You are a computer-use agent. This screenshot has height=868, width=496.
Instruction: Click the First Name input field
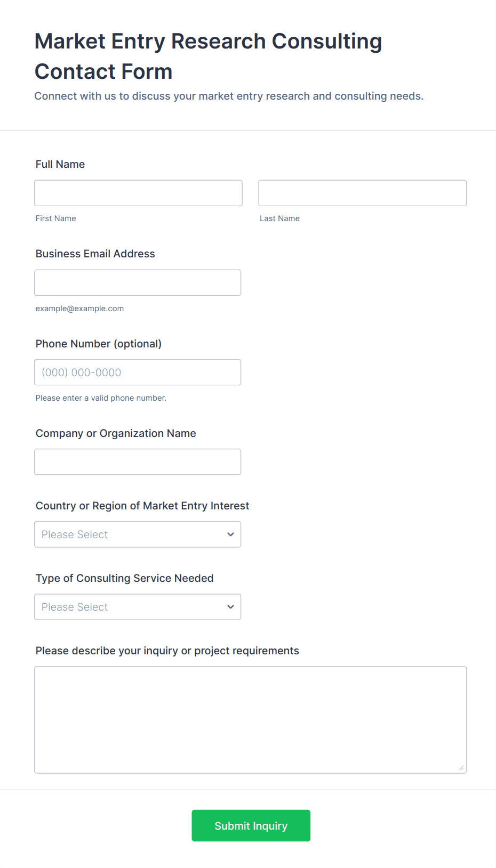pos(138,193)
